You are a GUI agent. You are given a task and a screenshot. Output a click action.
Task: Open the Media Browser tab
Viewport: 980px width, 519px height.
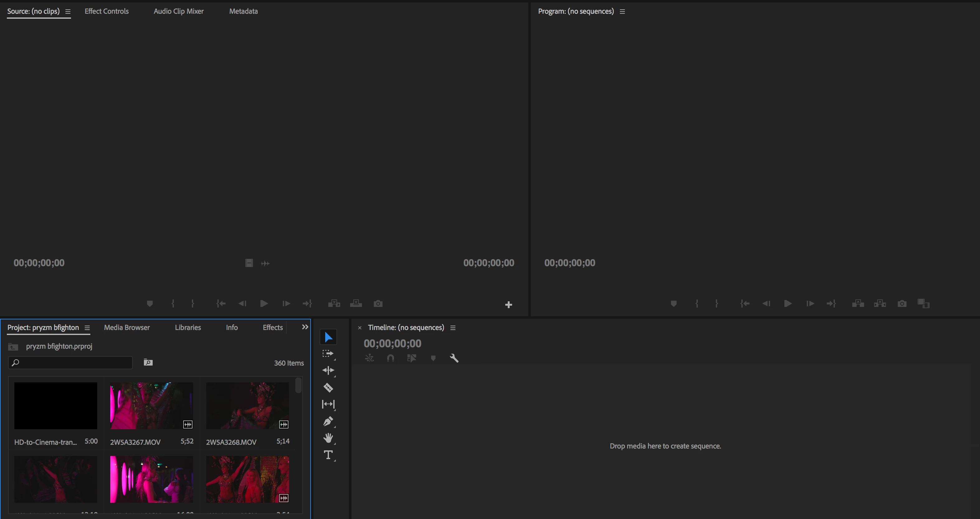(x=127, y=327)
